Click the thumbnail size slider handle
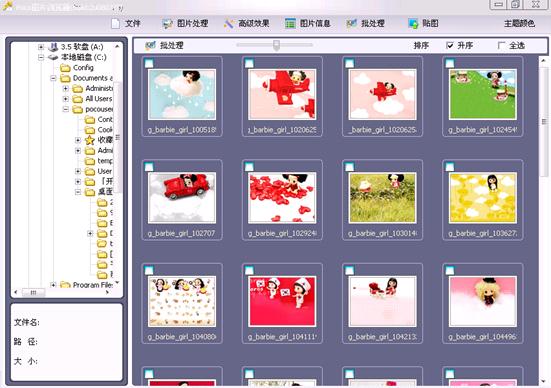The image size is (551, 388). pyautogui.click(x=277, y=45)
